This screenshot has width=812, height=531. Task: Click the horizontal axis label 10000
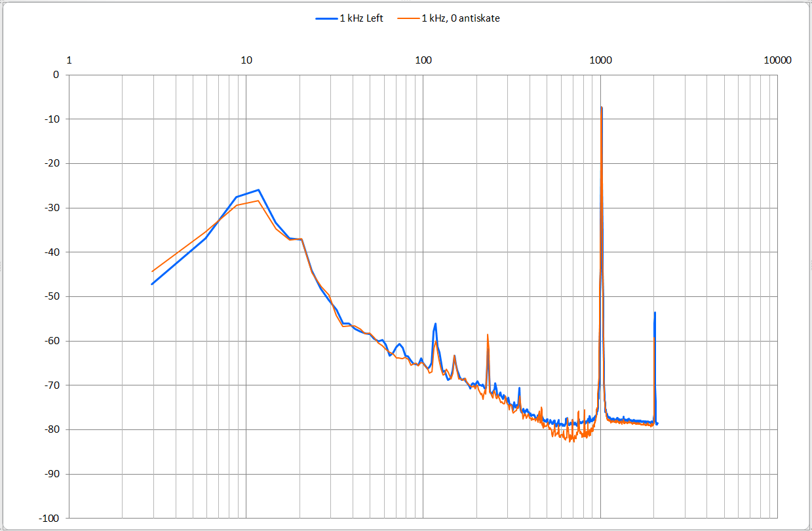click(x=778, y=60)
